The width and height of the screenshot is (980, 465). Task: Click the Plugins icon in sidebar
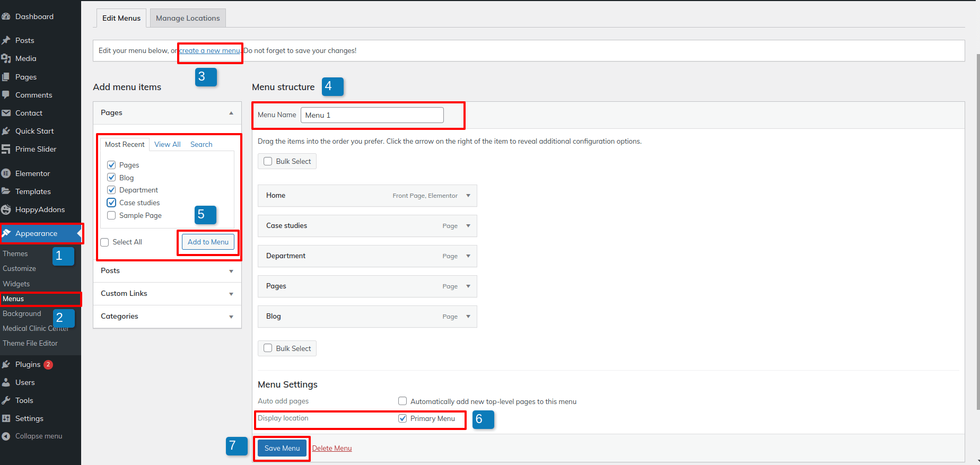[6, 364]
